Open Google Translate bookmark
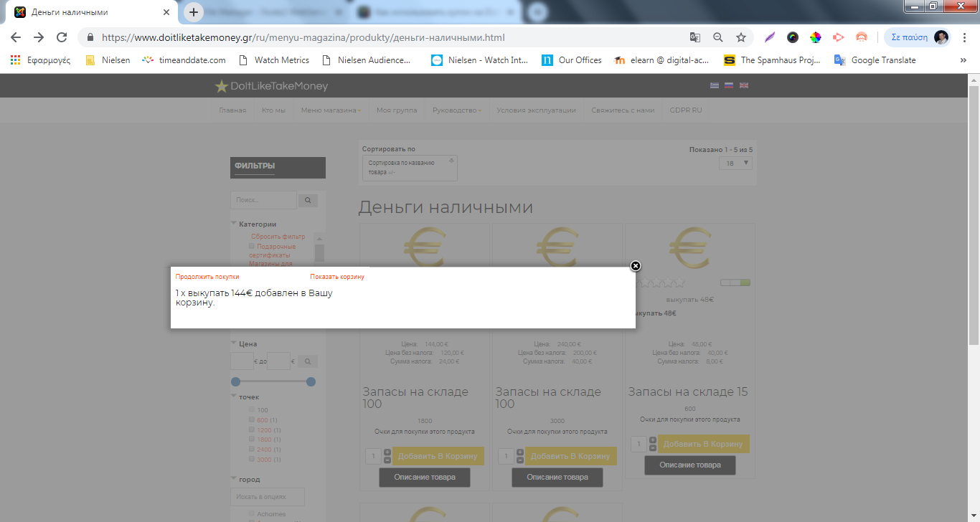This screenshot has height=522, width=980. (x=875, y=60)
